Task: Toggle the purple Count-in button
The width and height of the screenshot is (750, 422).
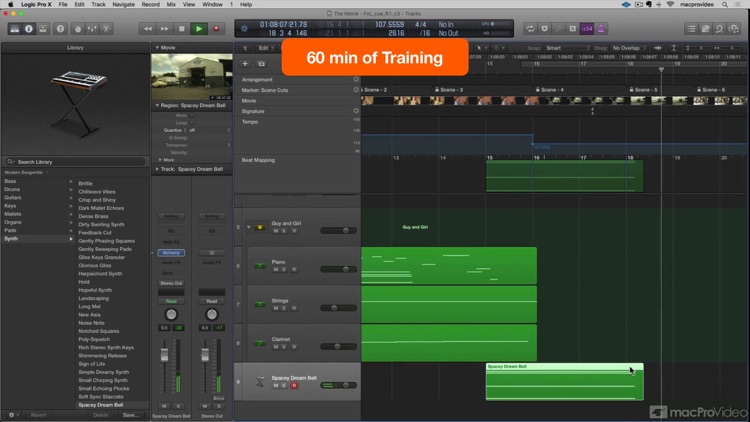Action: click(587, 29)
